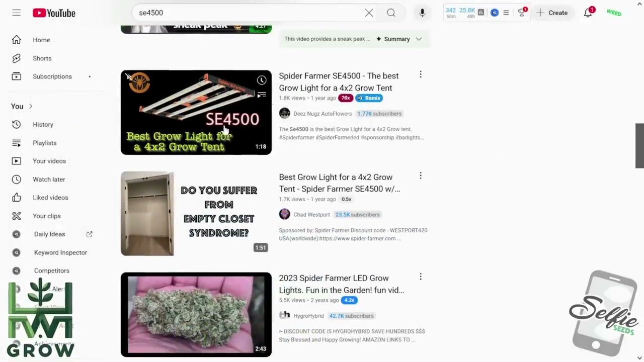Screen dimensions: 644x362
Task: Open Chad Westport channel
Action: click(311, 215)
